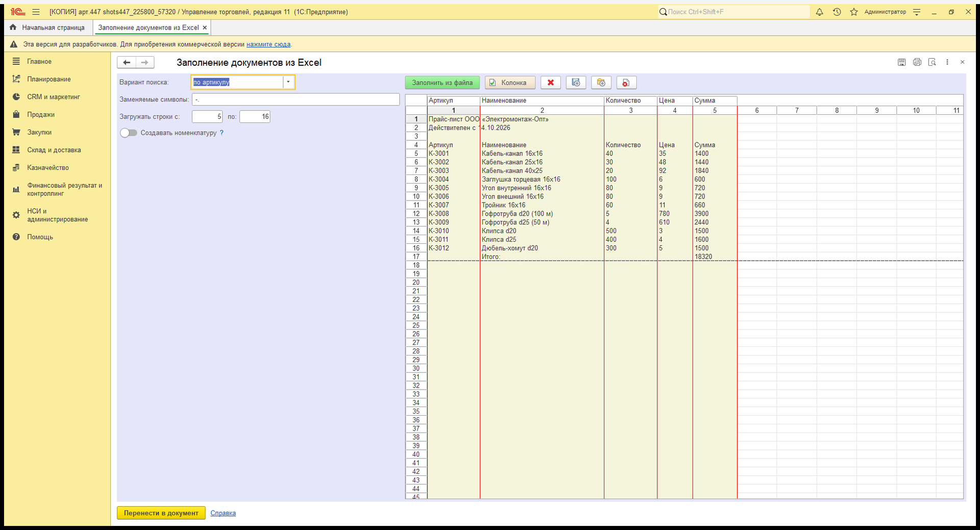Viewport: 980px width, 530px height.
Task: Expand the Вариант поиска dropdown arrow
Action: point(288,82)
